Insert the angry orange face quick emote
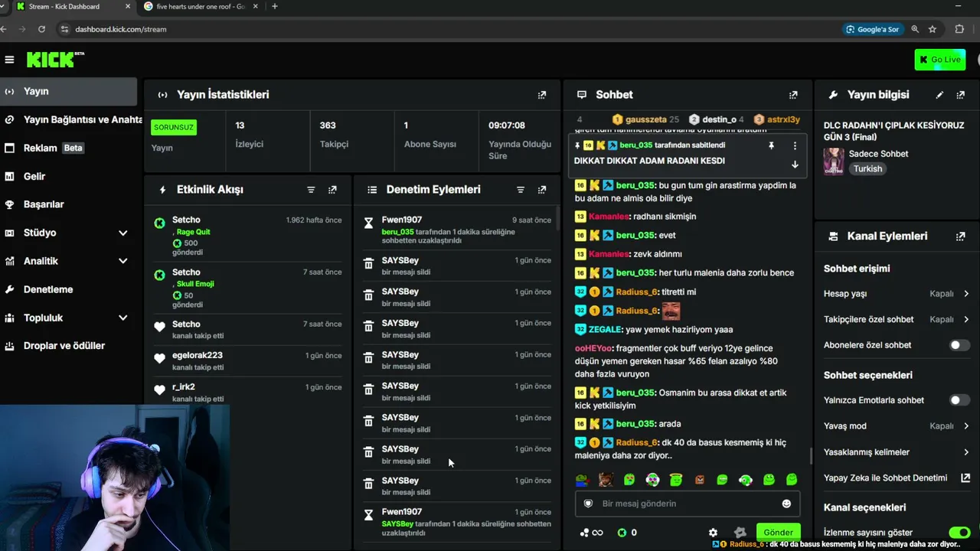Screen dimensions: 980x551 [699, 480]
